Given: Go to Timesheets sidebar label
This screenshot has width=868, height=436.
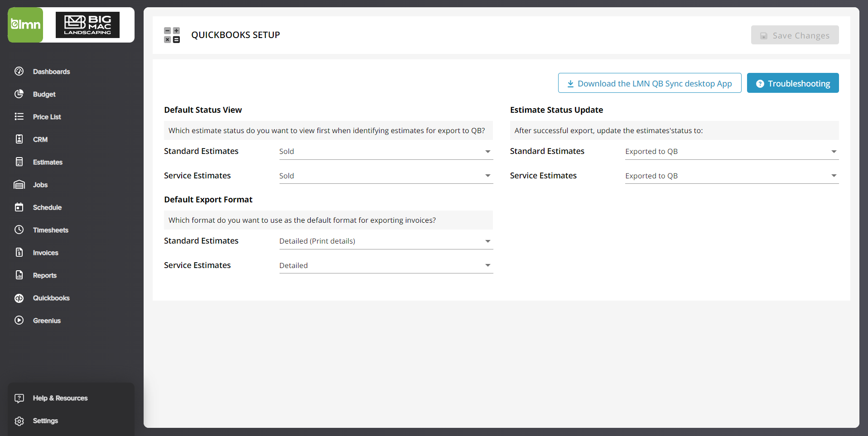Looking at the screenshot, I should tap(51, 230).
